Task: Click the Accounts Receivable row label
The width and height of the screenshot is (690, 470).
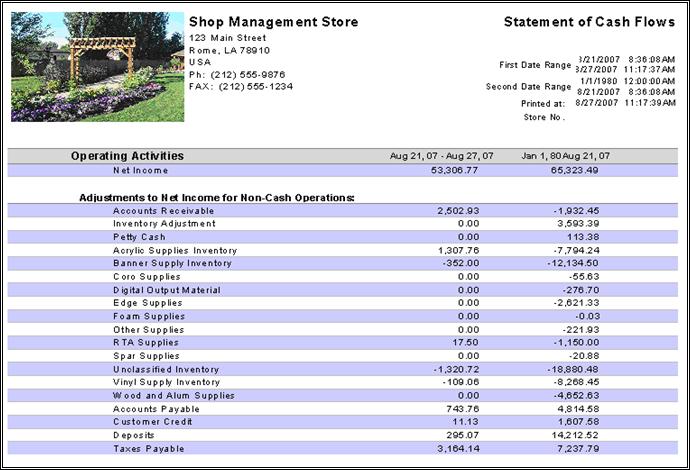Action: tap(163, 211)
